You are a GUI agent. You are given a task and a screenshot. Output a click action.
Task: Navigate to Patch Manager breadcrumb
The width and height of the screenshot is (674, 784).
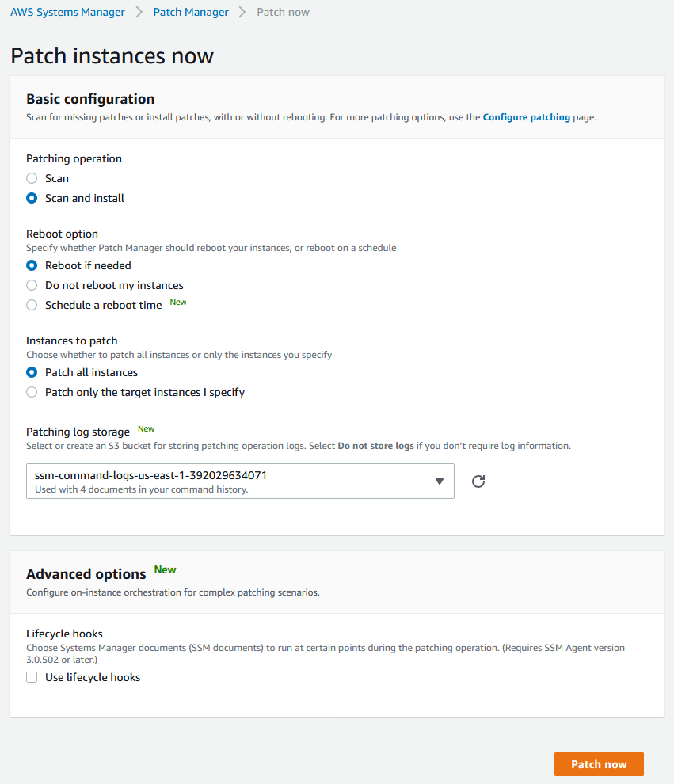point(191,12)
